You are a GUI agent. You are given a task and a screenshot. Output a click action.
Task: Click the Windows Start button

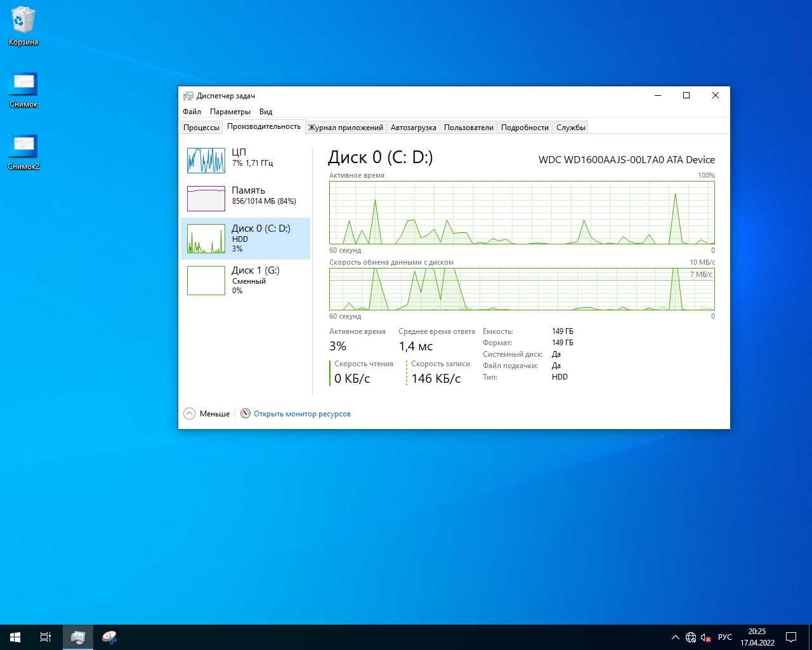pos(15,637)
